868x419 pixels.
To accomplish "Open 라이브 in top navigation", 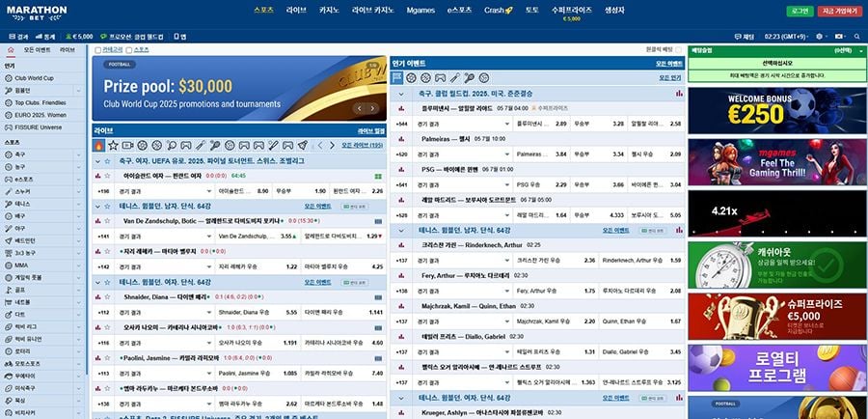I will coord(296,10).
